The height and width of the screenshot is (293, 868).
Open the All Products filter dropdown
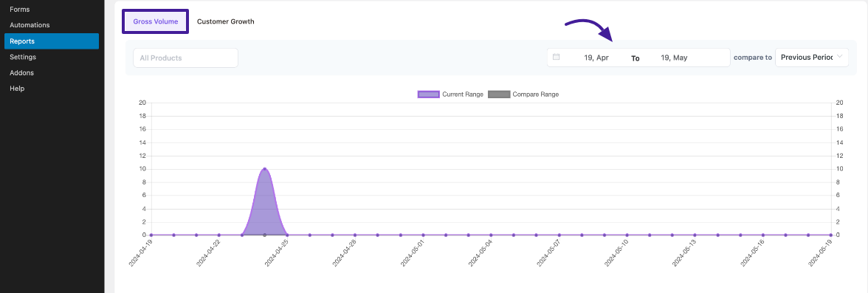tap(185, 58)
